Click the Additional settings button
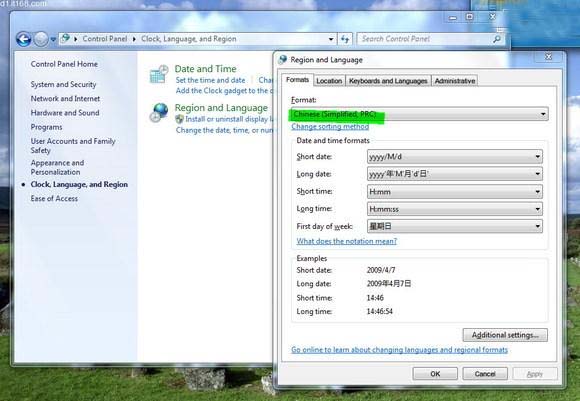This screenshot has width=580, height=401. tap(505, 335)
